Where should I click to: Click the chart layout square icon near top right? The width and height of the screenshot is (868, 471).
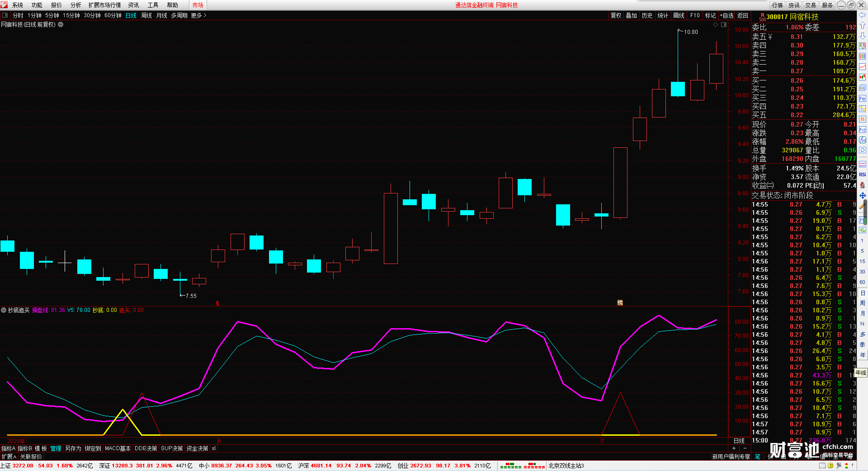(x=724, y=25)
